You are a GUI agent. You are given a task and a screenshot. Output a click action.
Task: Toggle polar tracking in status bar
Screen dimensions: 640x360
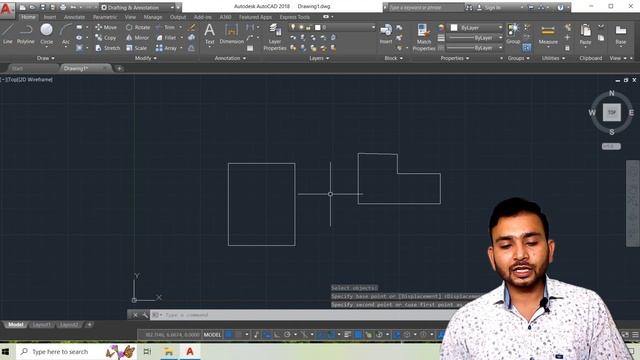click(x=287, y=335)
